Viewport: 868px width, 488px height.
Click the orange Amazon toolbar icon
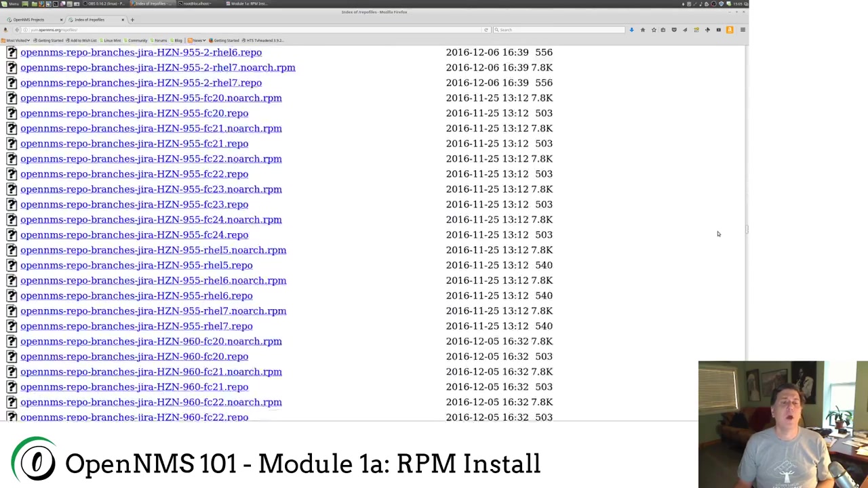pyautogui.click(x=730, y=30)
